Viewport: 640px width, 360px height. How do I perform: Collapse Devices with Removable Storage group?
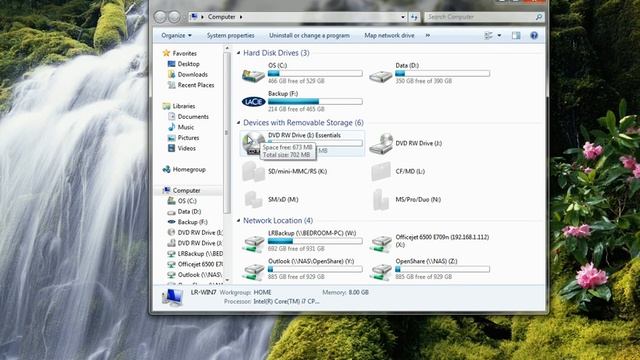pos(239,123)
